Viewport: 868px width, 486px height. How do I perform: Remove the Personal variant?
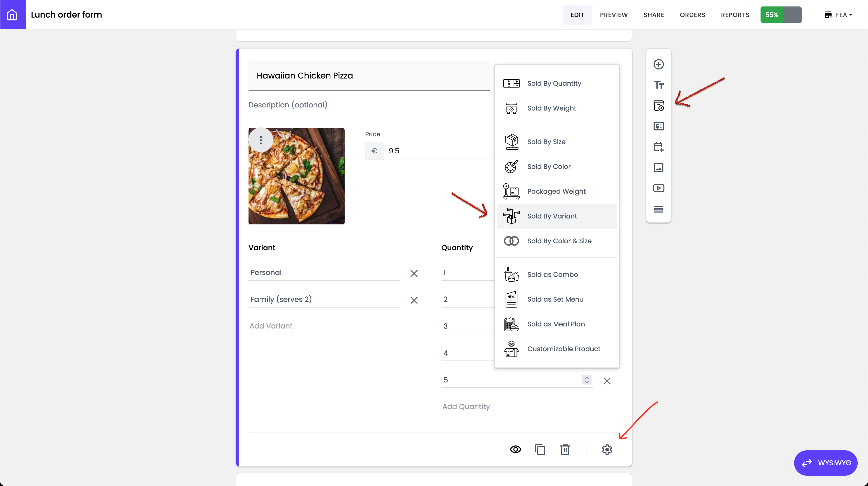tap(414, 273)
